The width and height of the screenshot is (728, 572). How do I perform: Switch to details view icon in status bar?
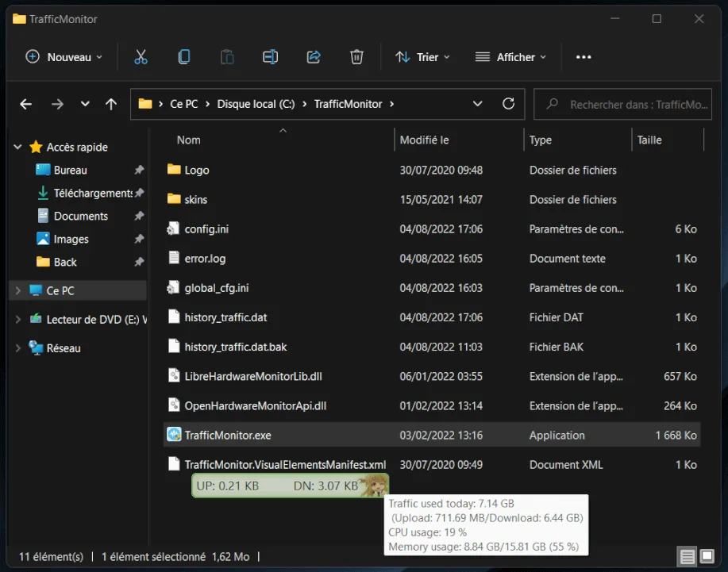point(688,556)
